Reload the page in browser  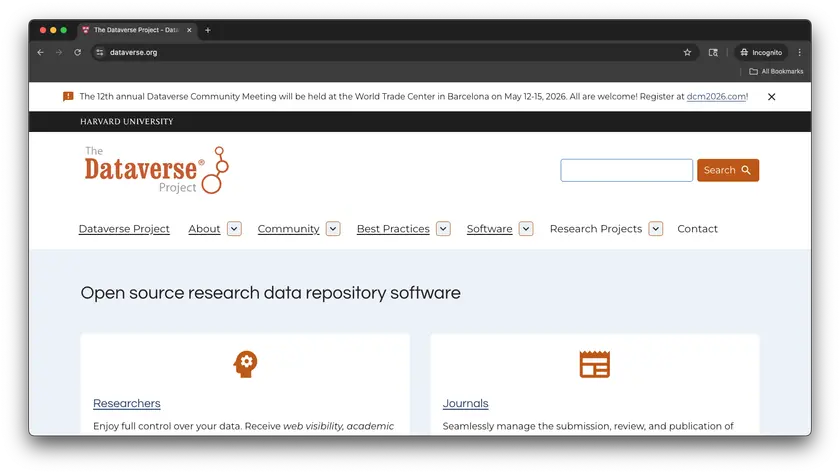pos(77,52)
